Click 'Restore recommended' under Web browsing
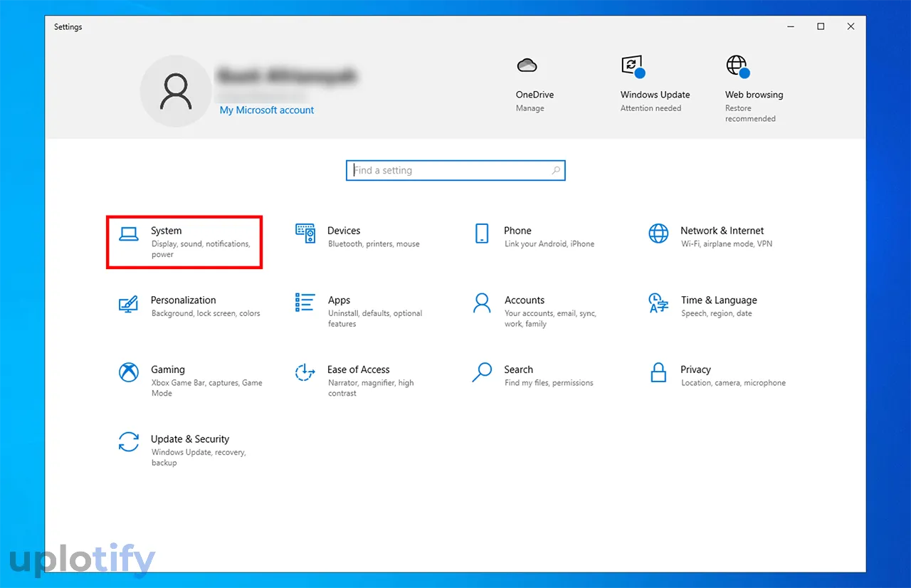911x588 pixels. click(x=750, y=114)
